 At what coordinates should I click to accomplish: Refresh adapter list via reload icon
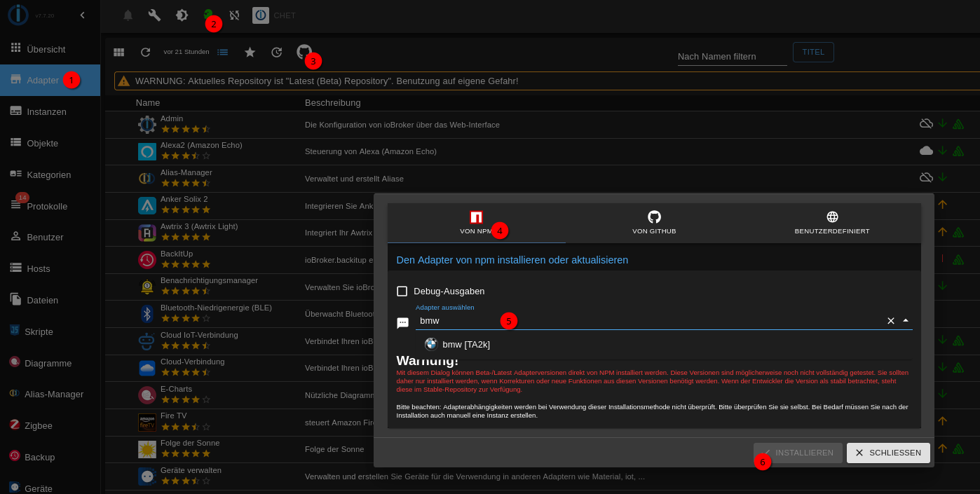click(x=145, y=52)
